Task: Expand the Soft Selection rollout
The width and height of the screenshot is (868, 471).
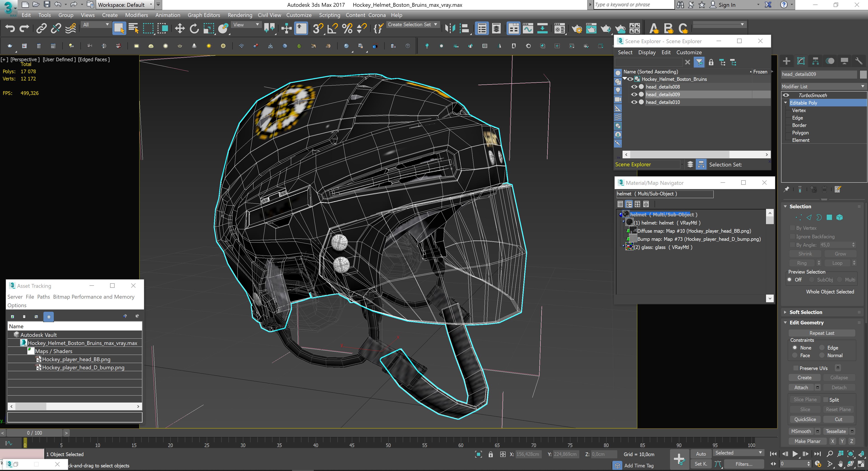Action: pos(806,312)
